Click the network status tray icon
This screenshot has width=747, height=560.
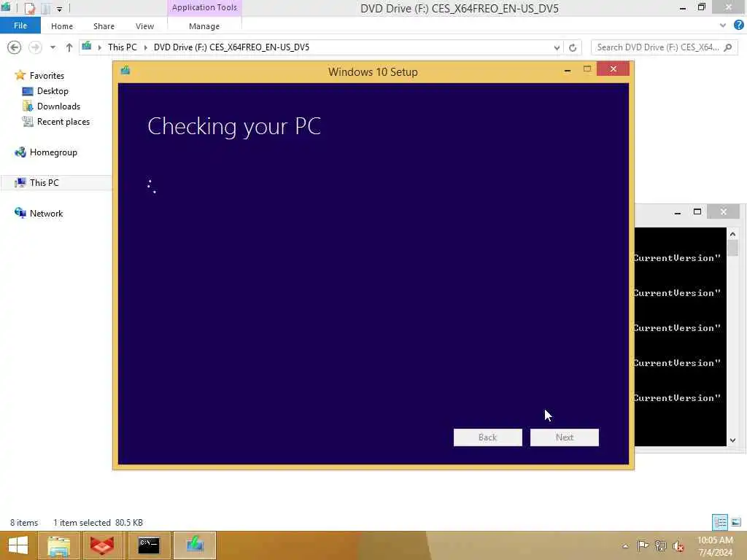click(660, 545)
